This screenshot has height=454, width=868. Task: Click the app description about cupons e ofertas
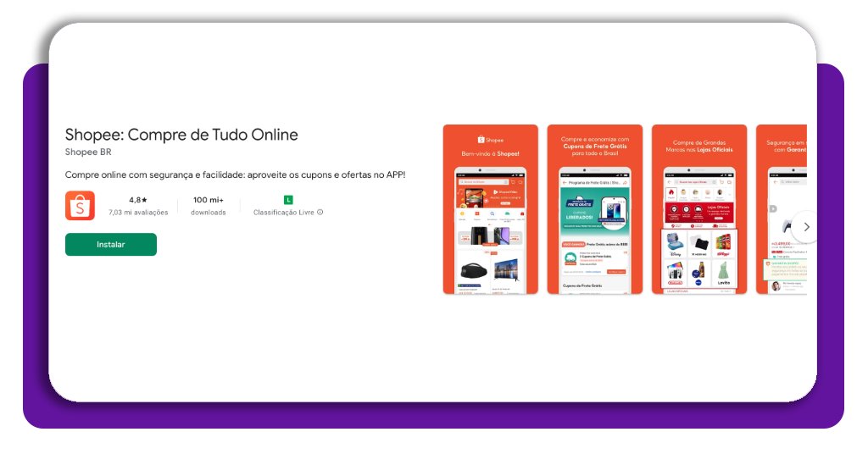coord(236,174)
